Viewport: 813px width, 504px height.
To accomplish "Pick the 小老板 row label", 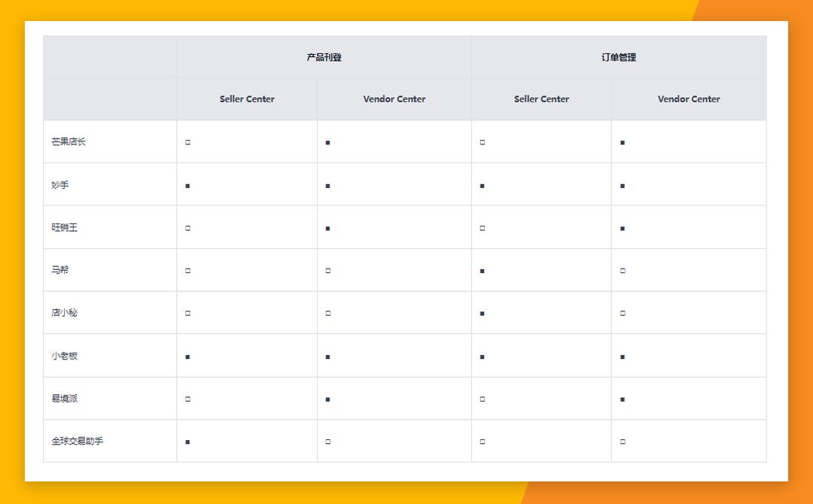I will 64,356.
